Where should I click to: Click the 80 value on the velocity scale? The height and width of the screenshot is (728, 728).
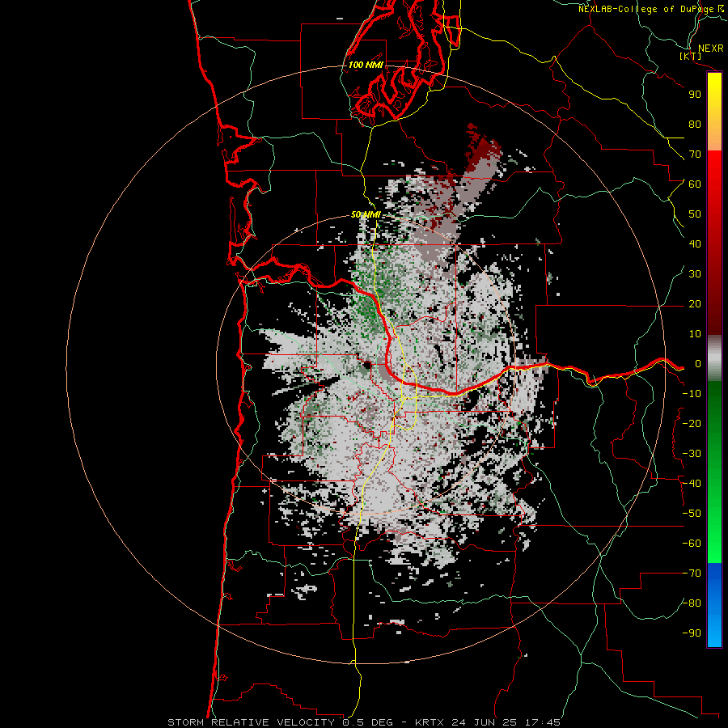(x=695, y=125)
